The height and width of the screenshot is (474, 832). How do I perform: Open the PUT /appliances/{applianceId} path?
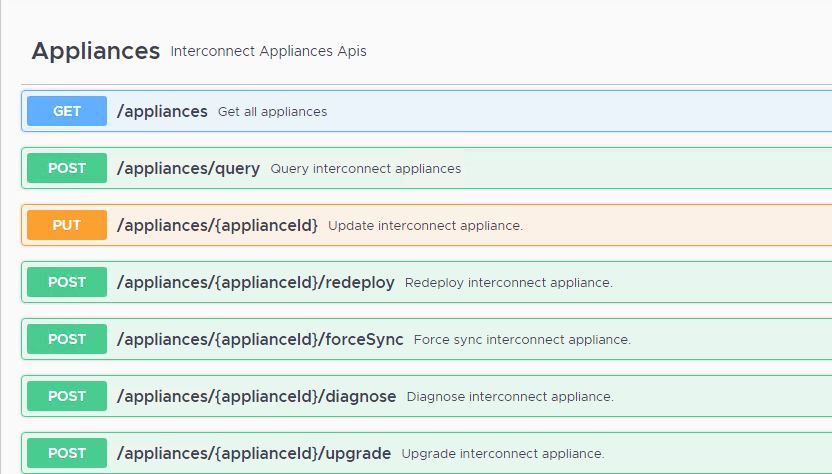[217, 225]
